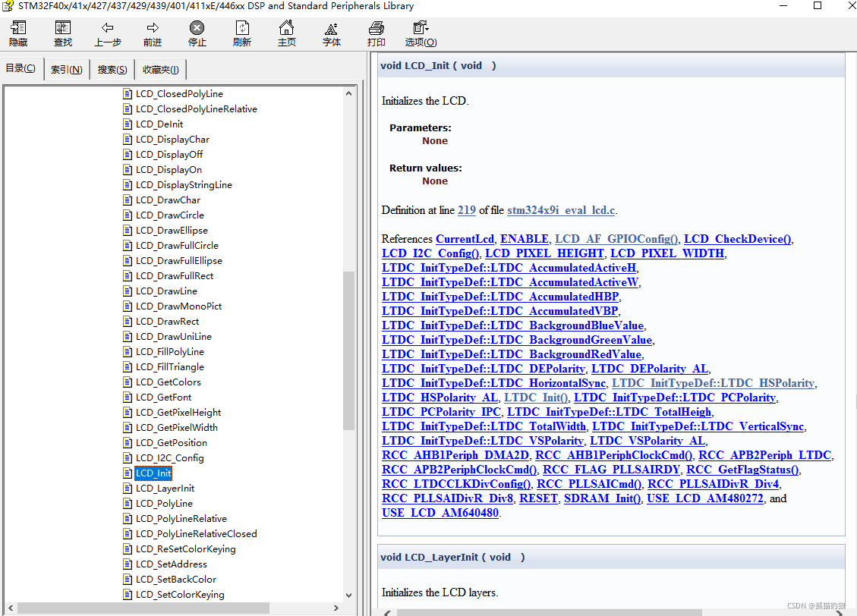
Task: Click the page icon beside LCD_SetAddress
Action: coord(128,564)
